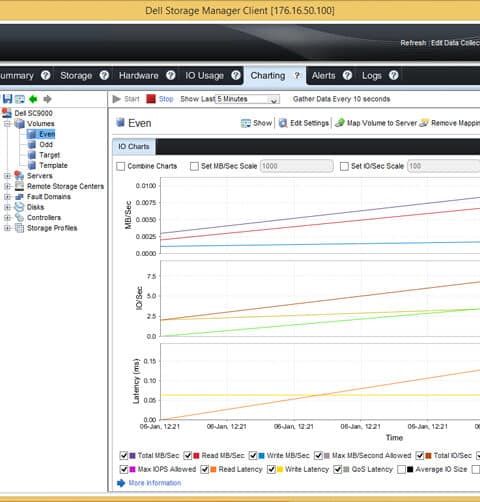The height and width of the screenshot is (502, 480).
Task: Open help icon next to Logs tab
Action: (394, 75)
